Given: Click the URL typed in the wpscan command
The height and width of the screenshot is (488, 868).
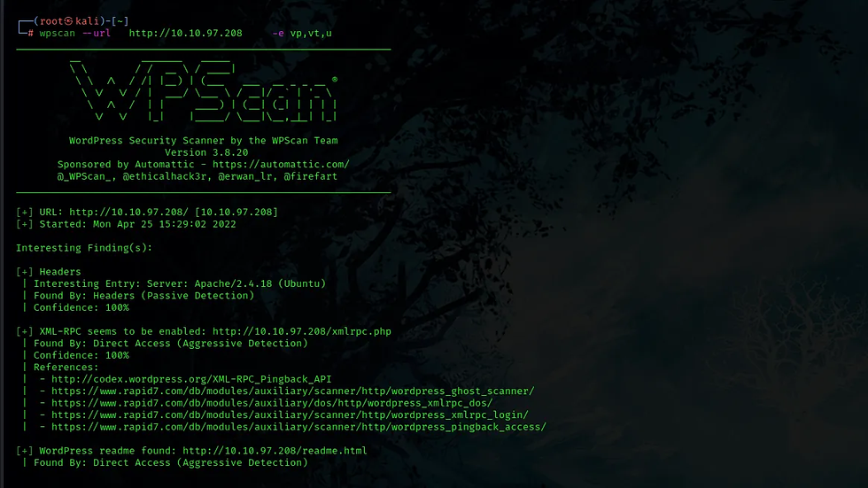Looking at the screenshot, I should [x=185, y=33].
